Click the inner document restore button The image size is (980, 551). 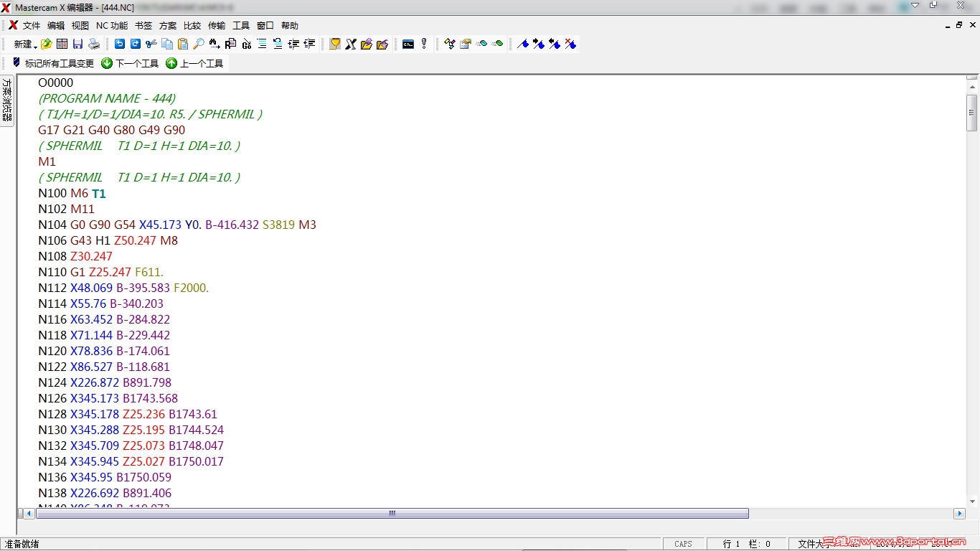click(960, 25)
